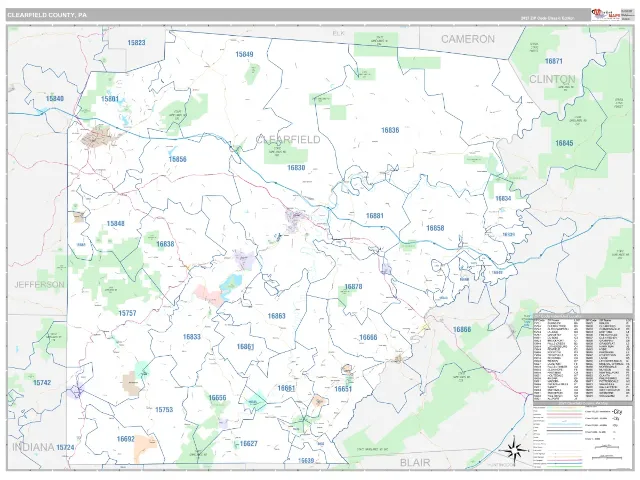
Task: Click ZIP code label 16838
Action: [165, 244]
